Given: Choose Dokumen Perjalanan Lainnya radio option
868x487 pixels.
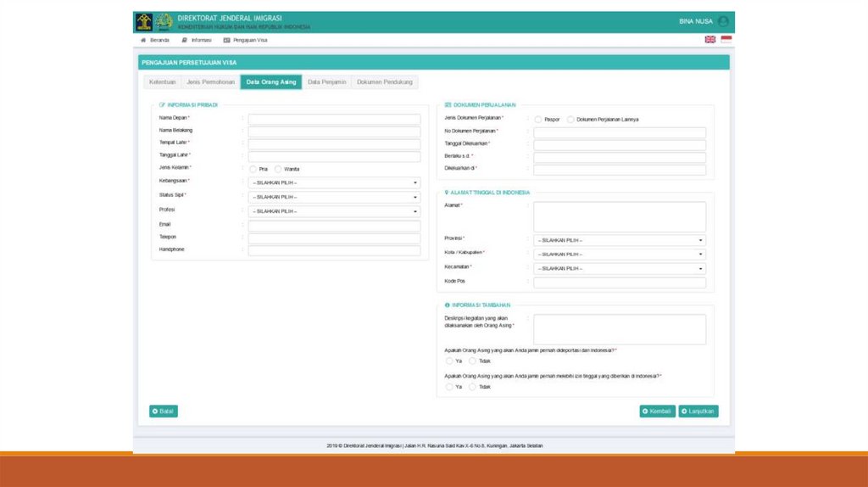Looking at the screenshot, I should pos(570,119).
